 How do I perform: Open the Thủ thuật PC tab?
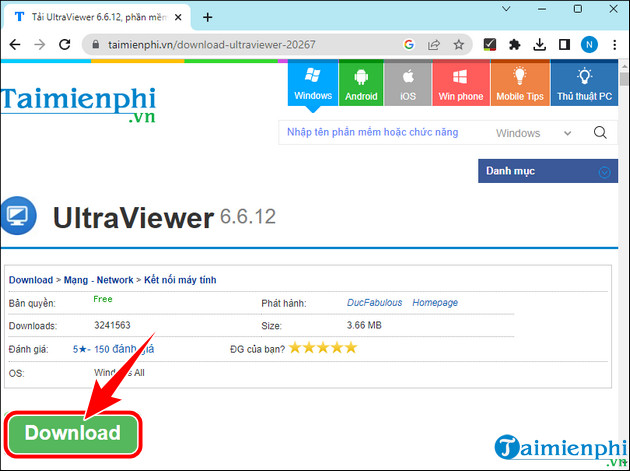click(x=584, y=83)
